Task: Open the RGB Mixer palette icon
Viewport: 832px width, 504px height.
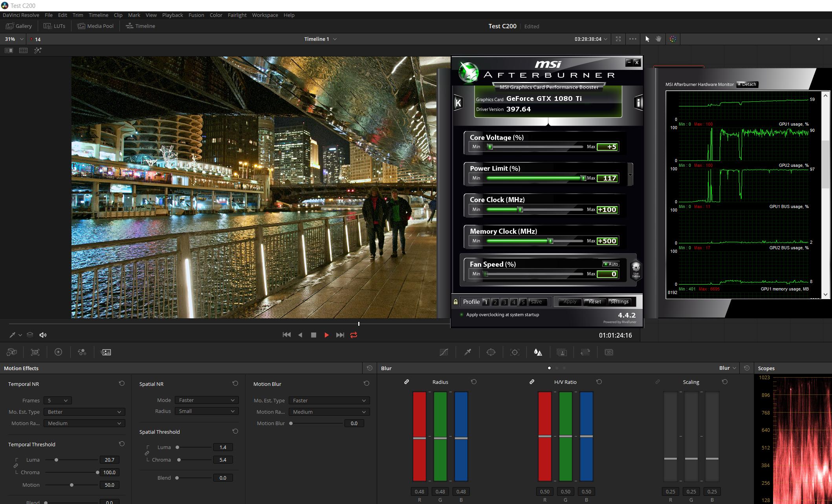Action: tap(82, 352)
